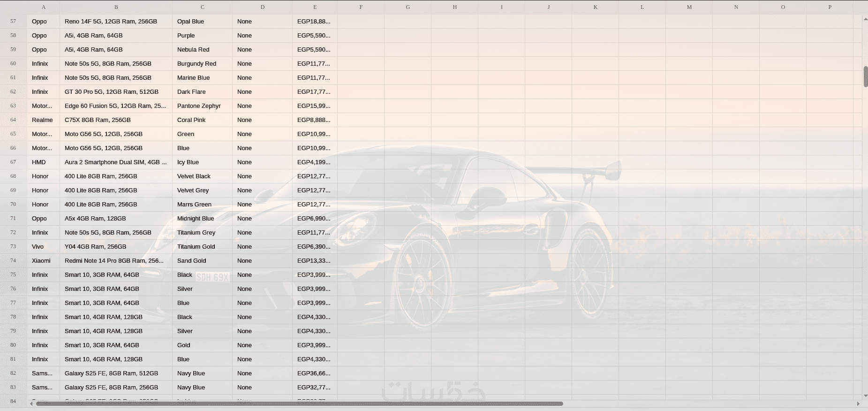Click the scroll right arrow of horizontal scrollbar
This screenshot has width=868, height=411.
coord(858,403)
